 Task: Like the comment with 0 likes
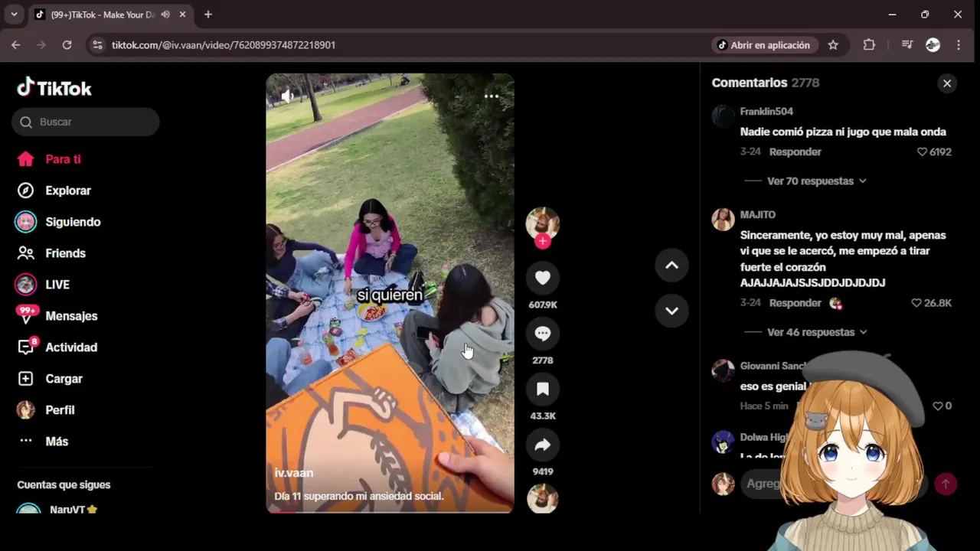pos(937,406)
